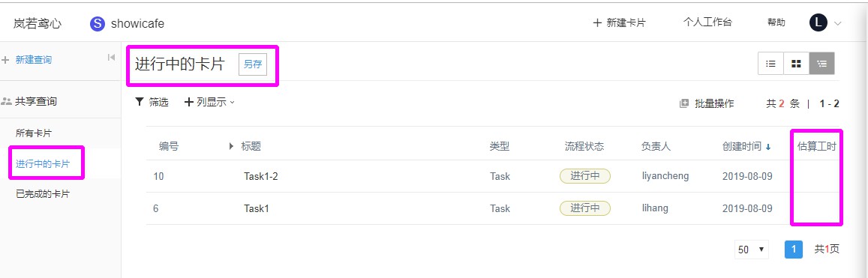Select 所有卡片 shared query
Viewport: 868px width, 278px height.
34,133
